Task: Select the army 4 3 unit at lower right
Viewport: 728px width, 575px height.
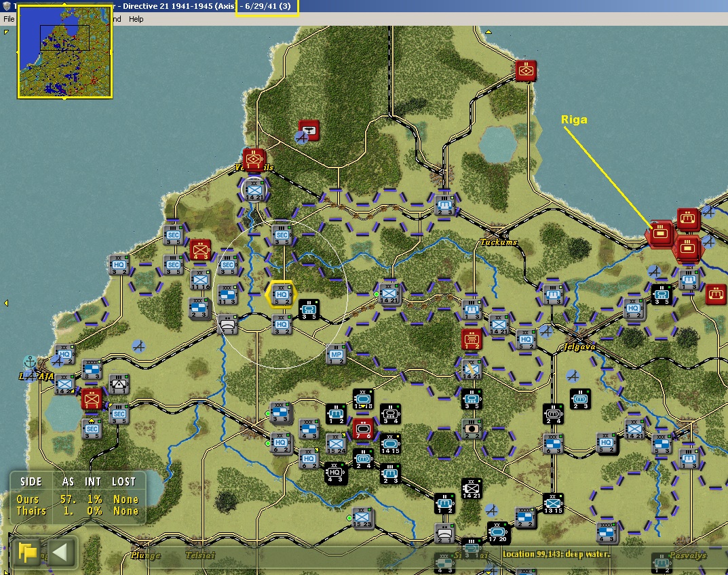Action: tap(607, 532)
